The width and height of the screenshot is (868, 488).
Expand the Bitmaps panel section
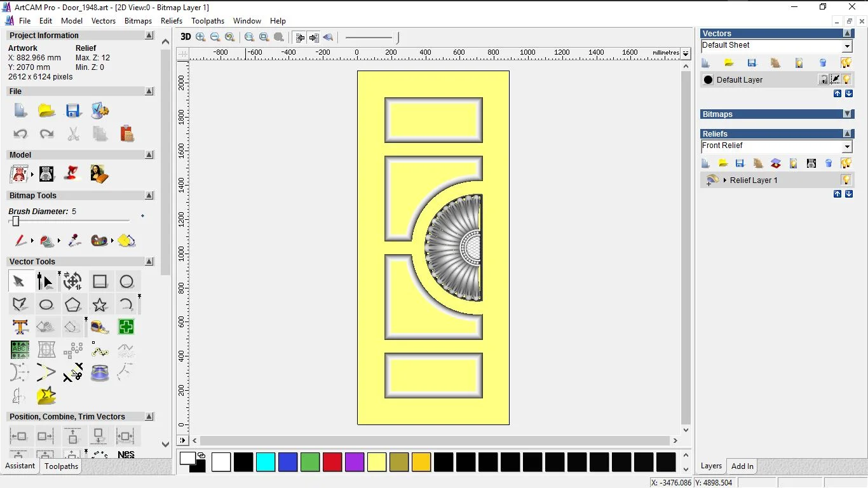click(848, 114)
